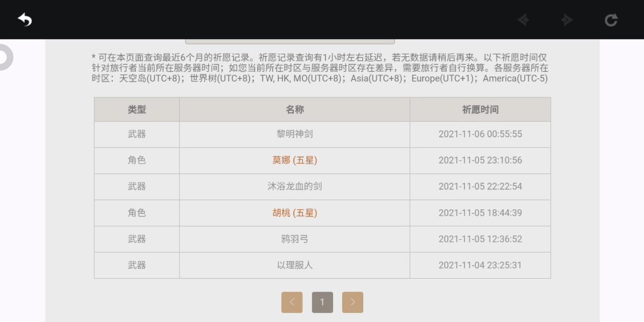The height and width of the screenshot is (322, 644).
Task: Select the 莫娜 (五星) character entry
Action: point(295,160)
